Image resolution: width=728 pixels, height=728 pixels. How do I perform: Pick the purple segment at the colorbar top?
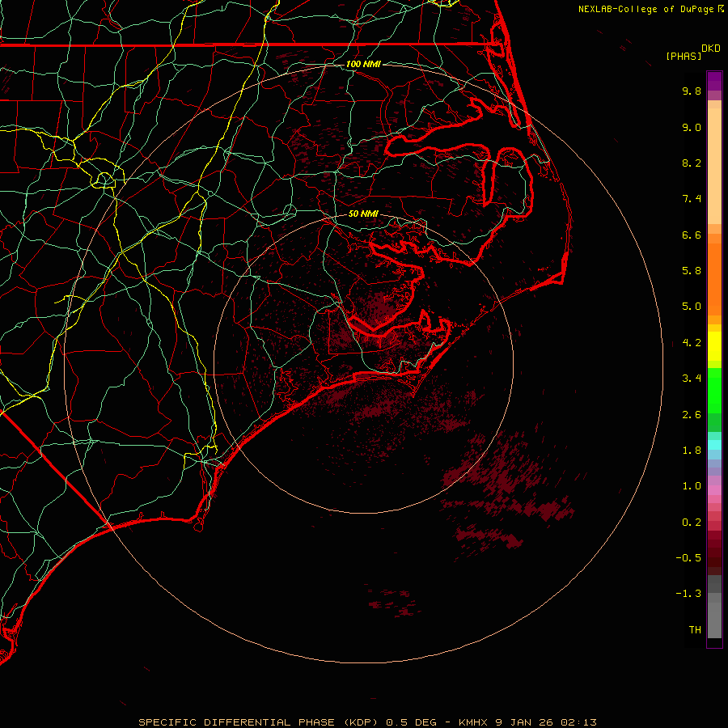click(x=714, y=81)
